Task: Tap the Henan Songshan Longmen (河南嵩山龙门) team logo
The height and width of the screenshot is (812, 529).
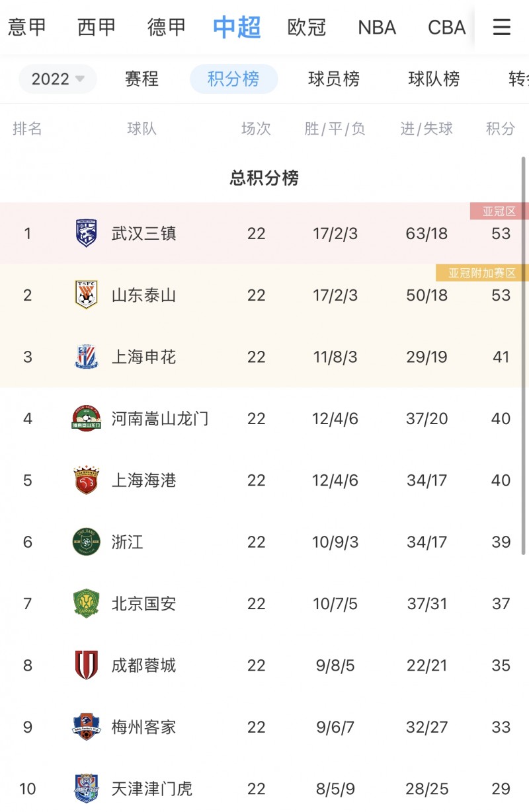Action: (86, 418)
